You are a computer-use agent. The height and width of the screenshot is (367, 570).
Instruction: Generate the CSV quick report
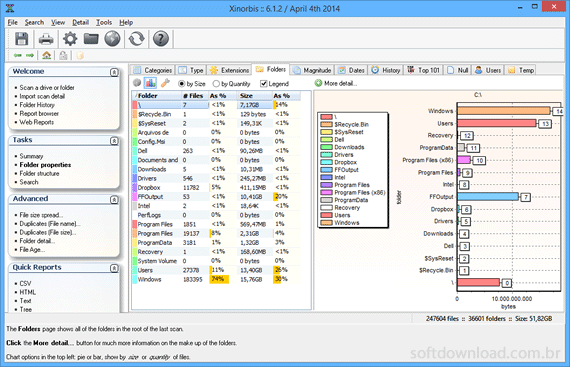25,283
